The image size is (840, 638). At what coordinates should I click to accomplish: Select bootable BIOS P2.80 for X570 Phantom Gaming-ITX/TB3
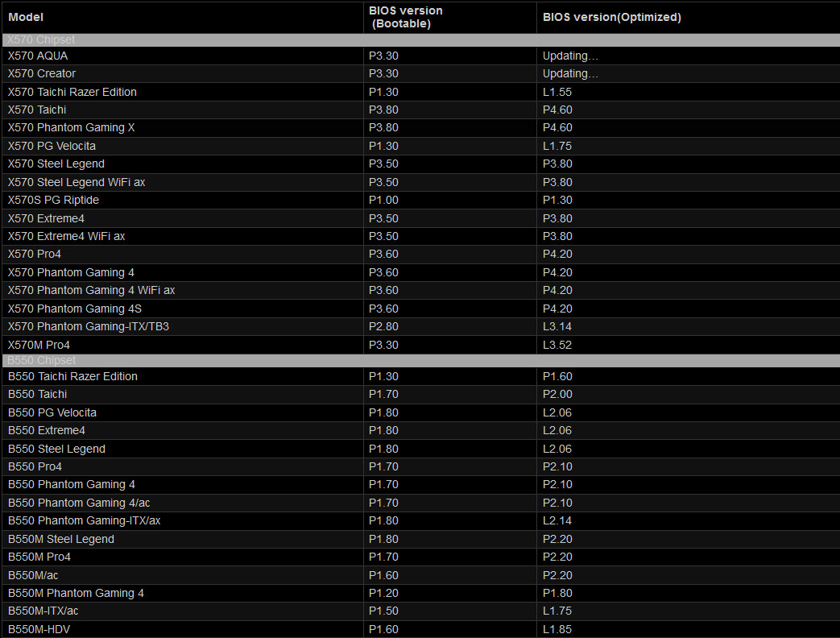point(383,327)
